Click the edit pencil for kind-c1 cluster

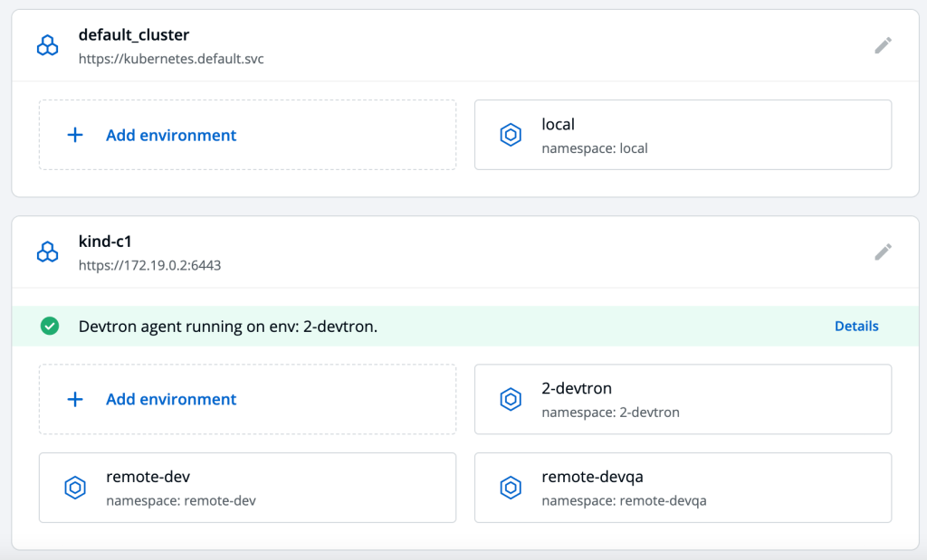883,252
